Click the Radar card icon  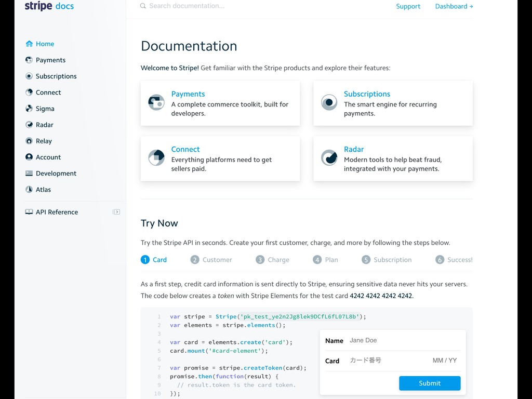329,157
